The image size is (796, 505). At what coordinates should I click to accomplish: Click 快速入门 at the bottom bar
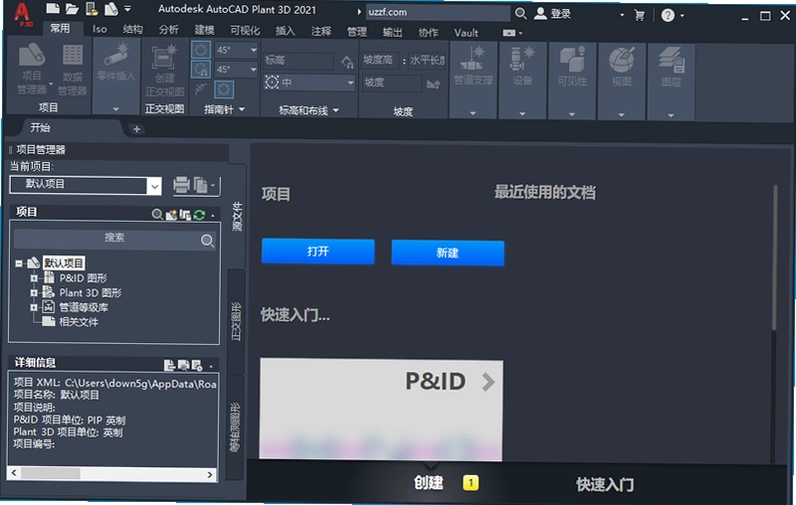605,485
